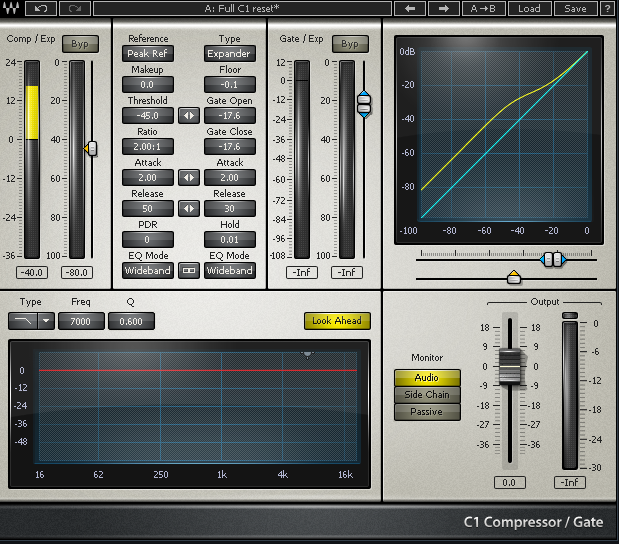Change compressor EQ Mode Wideband
The width and height of the screenshot is (619, 544).
148,271
